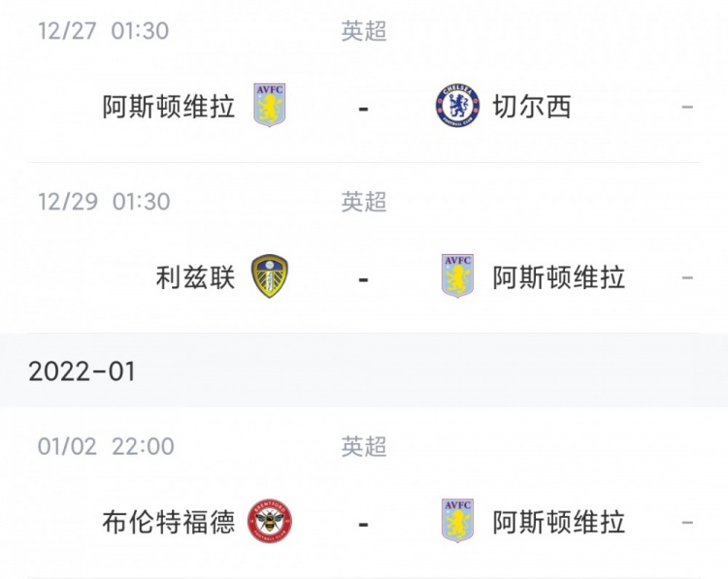Open 布伦特福德 team name
Image resolution: width=728 pixels, height=579 pixels.
click(x=169, y=523)
